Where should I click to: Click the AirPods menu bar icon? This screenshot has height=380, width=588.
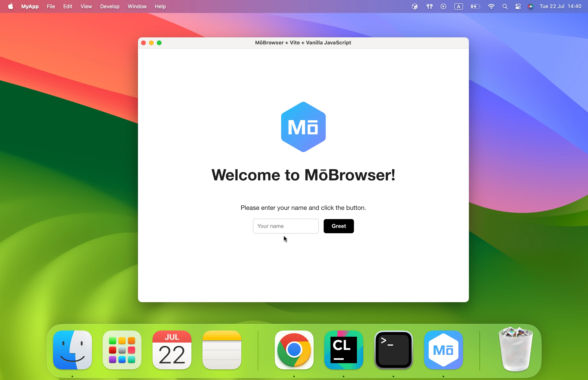click(429, 6)
